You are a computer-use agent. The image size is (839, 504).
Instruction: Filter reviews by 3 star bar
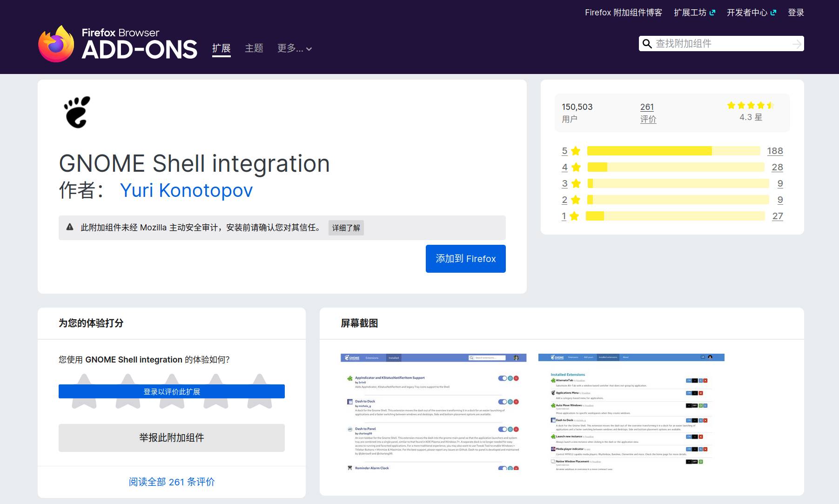(678, 183)
